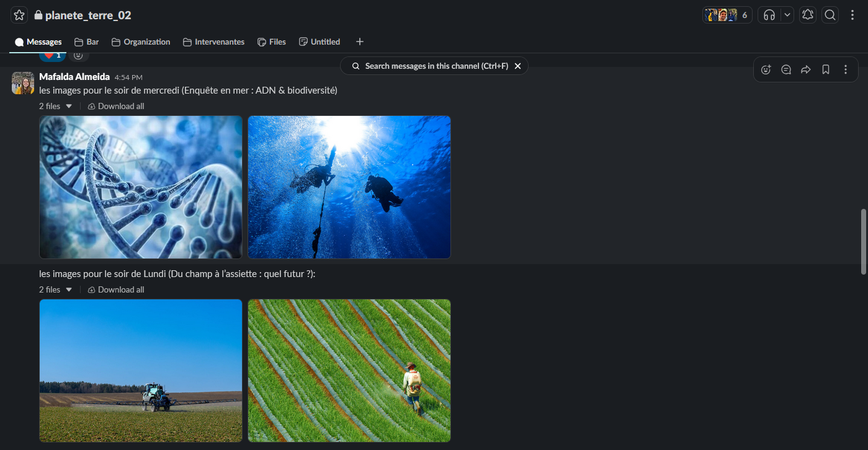Switch to the Messages tab
868x450 pixels.
[38, 42]
